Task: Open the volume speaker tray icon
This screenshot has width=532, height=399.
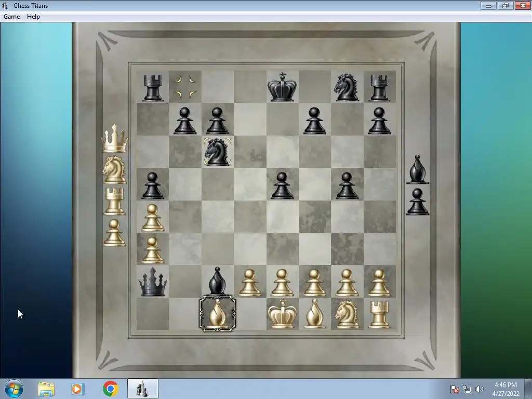Action: tap(479, 389)
